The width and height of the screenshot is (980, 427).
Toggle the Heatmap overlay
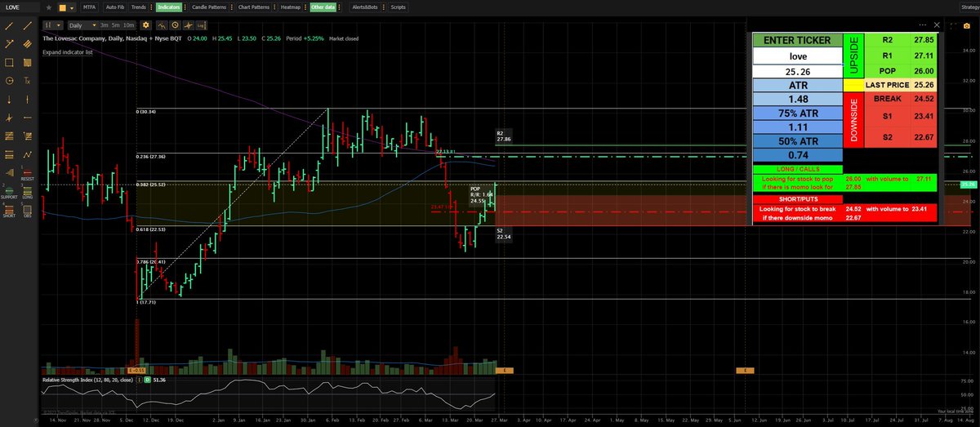pyautogui.click(x=291, y=7)
